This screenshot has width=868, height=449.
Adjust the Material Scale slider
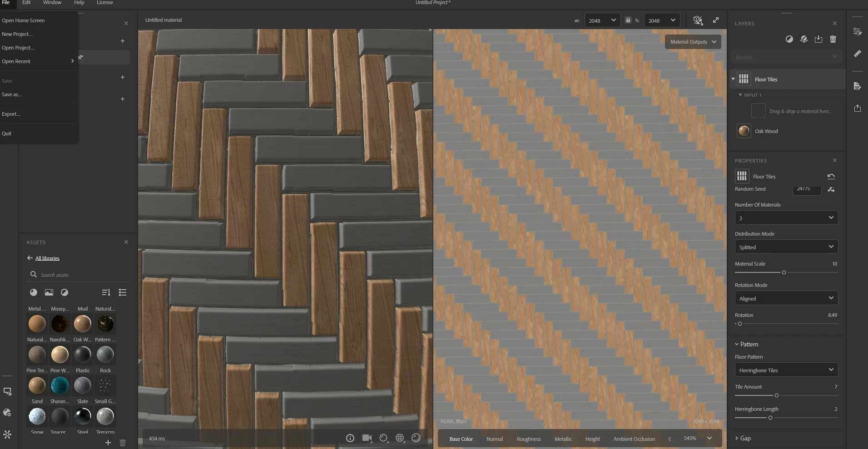click(784, 272)
